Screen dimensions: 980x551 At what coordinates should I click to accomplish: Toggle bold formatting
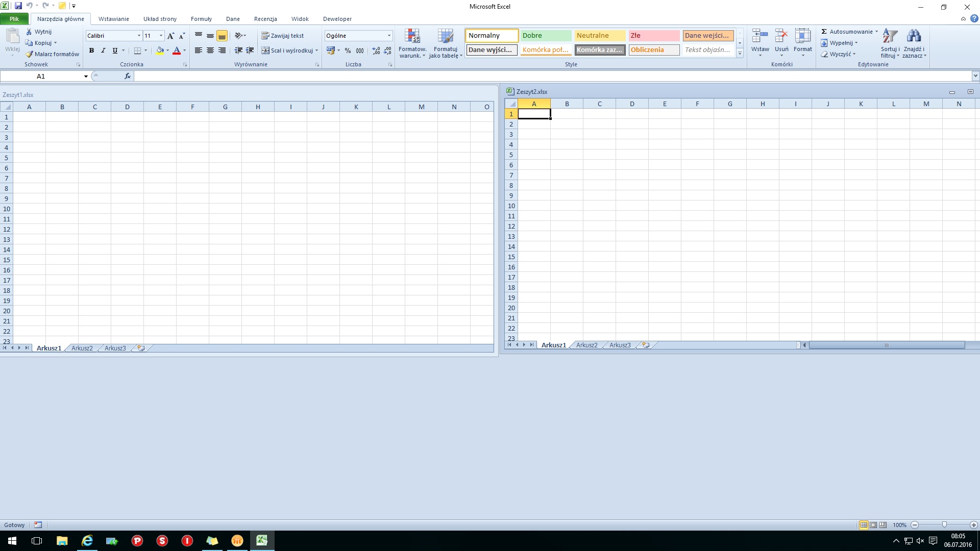coord(91,51)
